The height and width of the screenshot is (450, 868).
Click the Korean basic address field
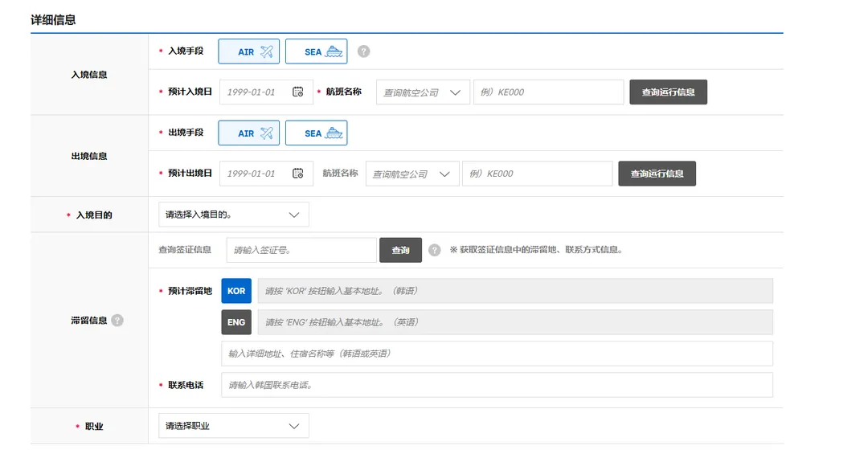(515, 291)
